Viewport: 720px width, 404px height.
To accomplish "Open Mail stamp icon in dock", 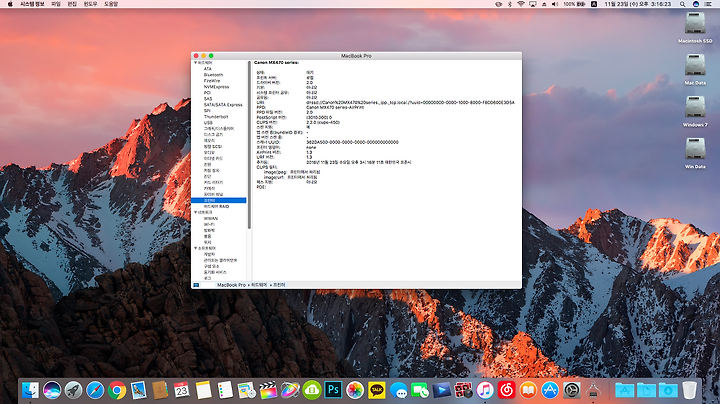I will (x=138, y=390).
